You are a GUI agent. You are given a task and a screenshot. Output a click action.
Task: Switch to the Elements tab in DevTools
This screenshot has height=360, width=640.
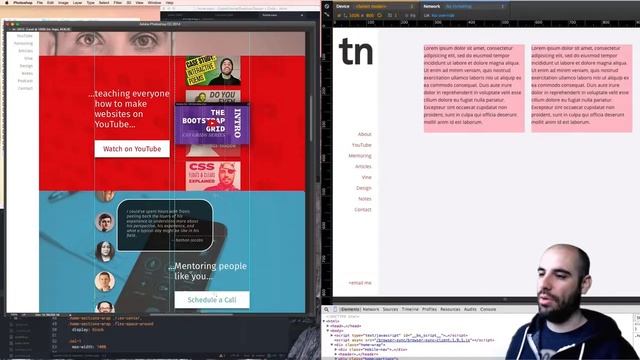[350, 309]
